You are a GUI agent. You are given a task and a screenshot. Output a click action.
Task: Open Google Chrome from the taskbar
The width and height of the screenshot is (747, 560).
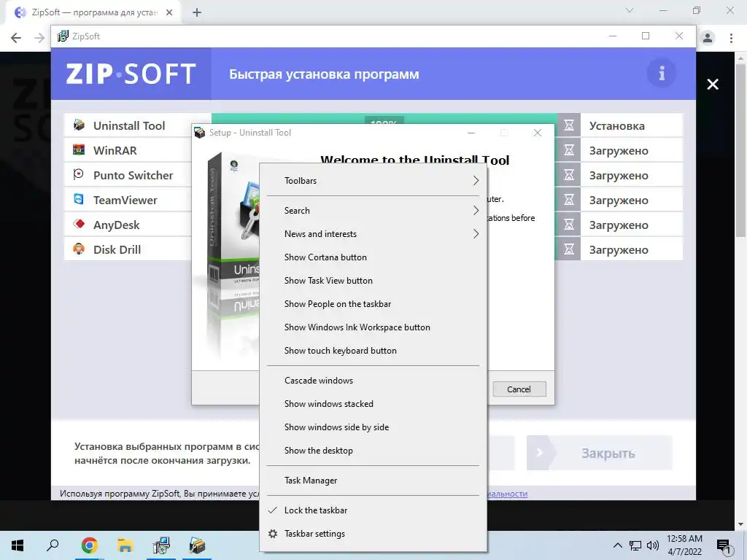tap(89, 545)
